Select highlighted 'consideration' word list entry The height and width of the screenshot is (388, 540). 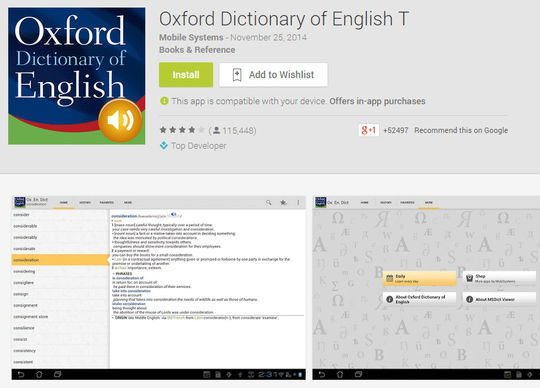tap(60, 260)
